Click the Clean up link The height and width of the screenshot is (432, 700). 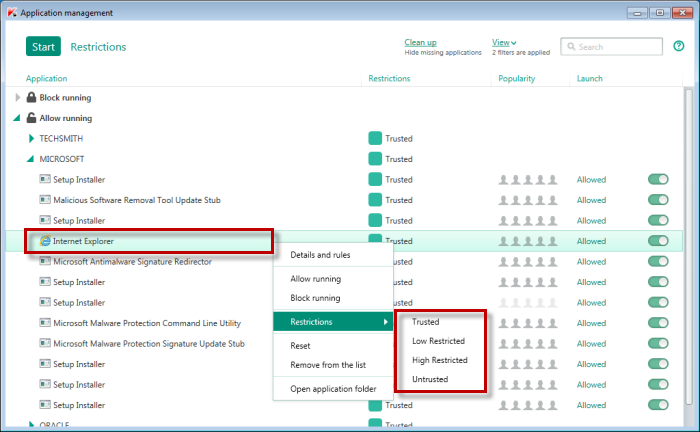click(x=420, y=42)
